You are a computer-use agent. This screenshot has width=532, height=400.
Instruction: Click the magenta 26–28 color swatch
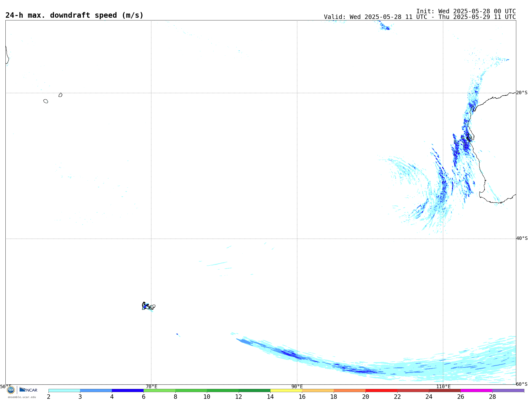coord(477,391)
